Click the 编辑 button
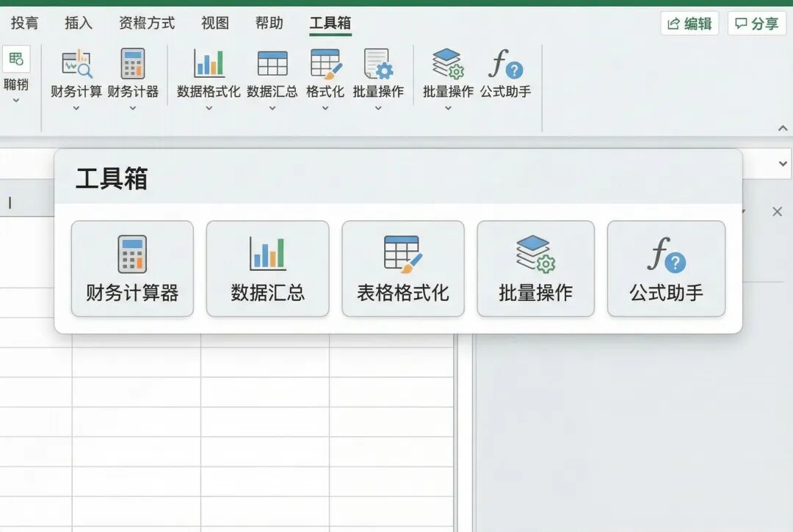 (x=689, y=23)
